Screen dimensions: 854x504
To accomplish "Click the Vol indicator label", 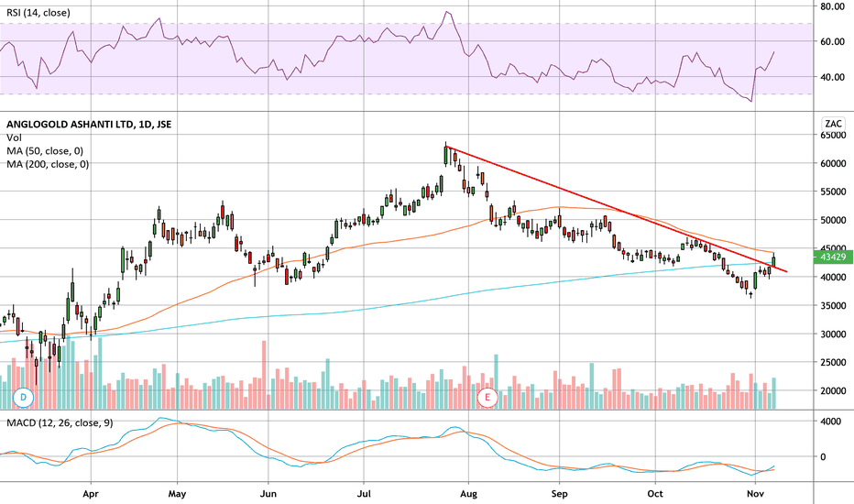I will [14, 137].
